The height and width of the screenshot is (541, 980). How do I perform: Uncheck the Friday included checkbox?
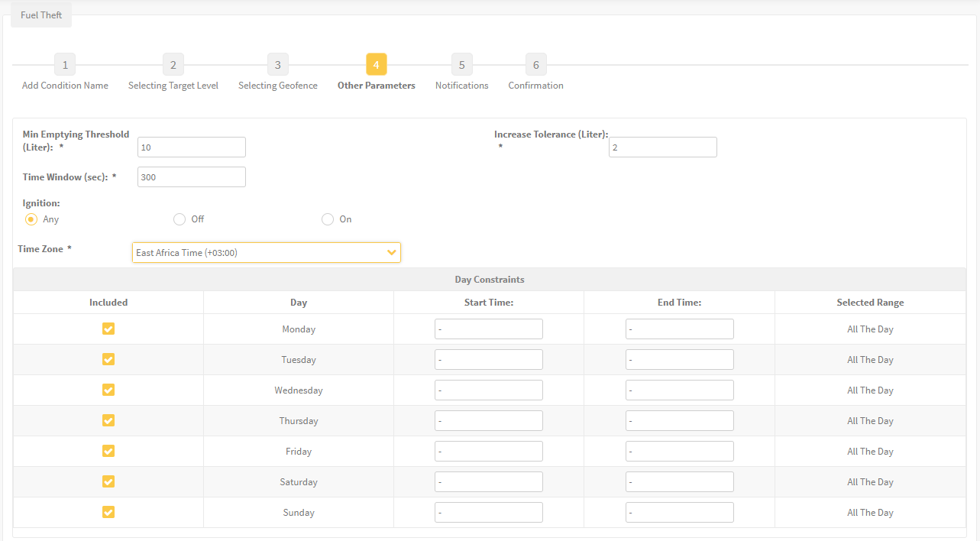pyautogui.click(x=108, y=451)
